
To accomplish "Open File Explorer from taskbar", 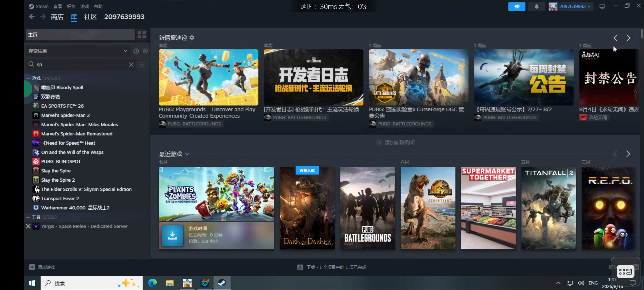I will (x=170, y=283).
